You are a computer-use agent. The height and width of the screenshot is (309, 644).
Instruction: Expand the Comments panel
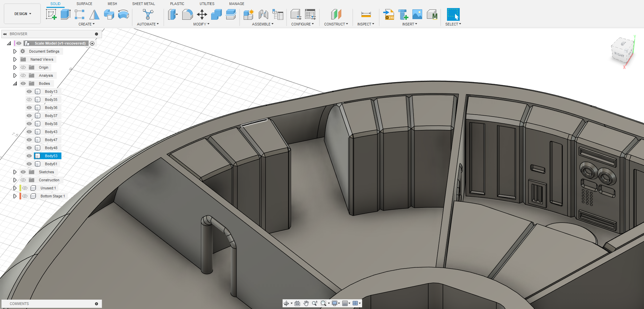(x=97, y=304)
